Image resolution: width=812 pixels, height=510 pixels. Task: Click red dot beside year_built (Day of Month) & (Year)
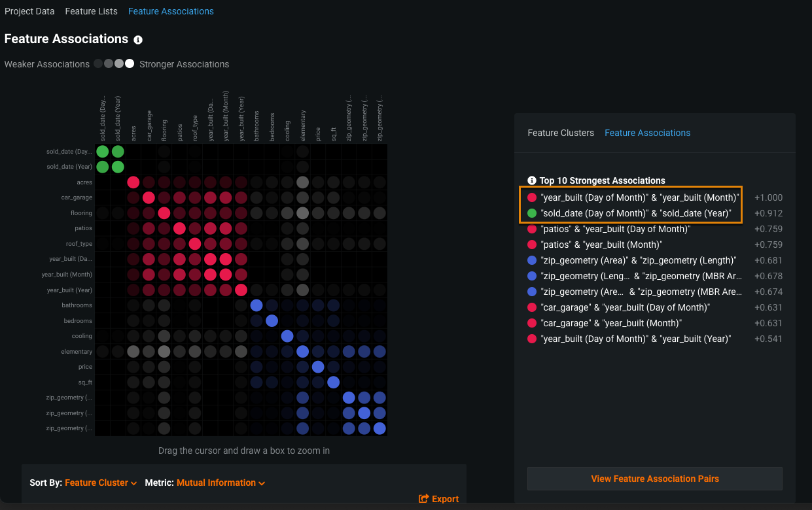tap(532, 339)
